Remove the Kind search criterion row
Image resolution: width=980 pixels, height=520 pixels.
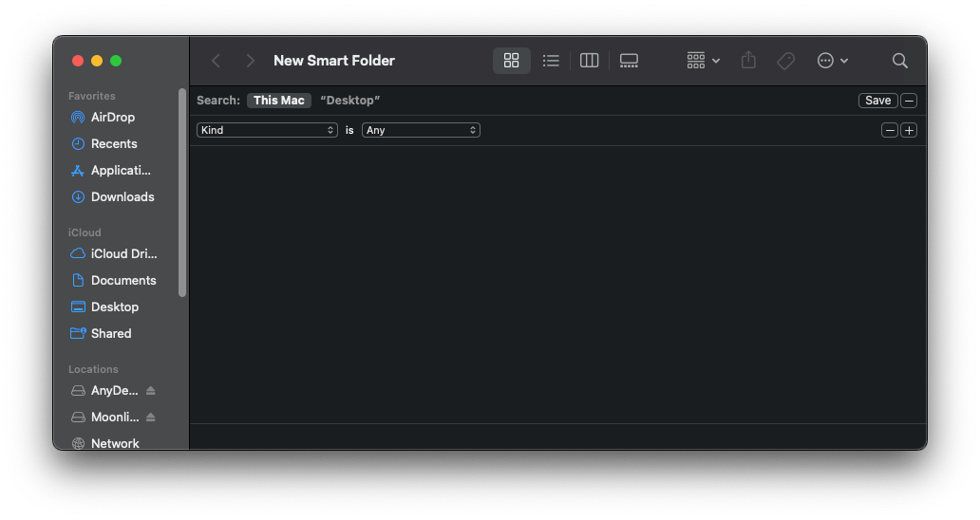pos(890,130)
